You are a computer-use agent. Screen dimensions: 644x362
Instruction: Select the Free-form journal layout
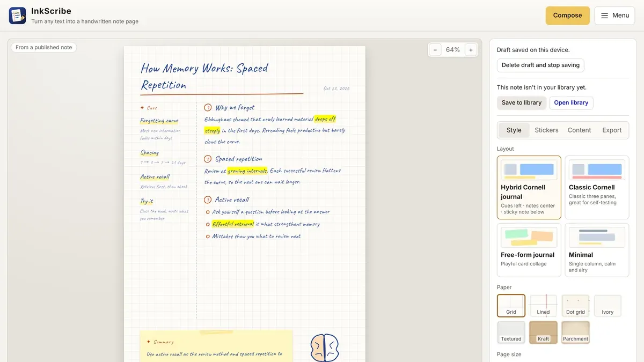(x=529, y=250)
